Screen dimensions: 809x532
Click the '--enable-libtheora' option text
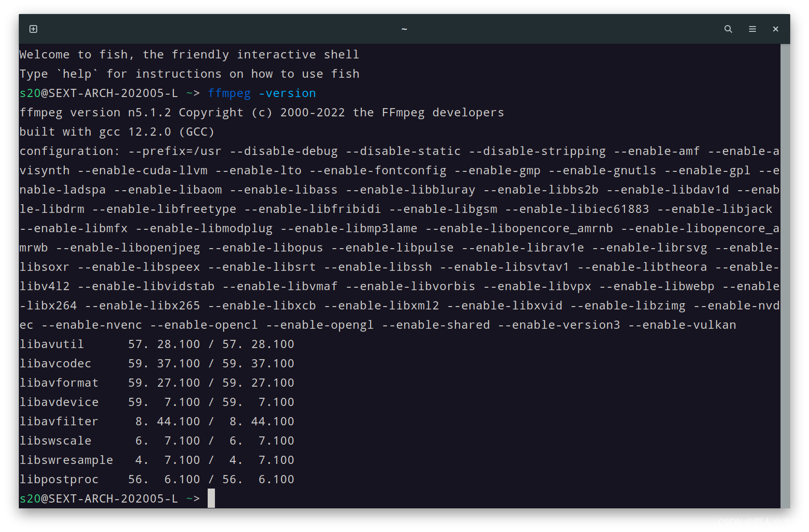(x=642, y=267)
